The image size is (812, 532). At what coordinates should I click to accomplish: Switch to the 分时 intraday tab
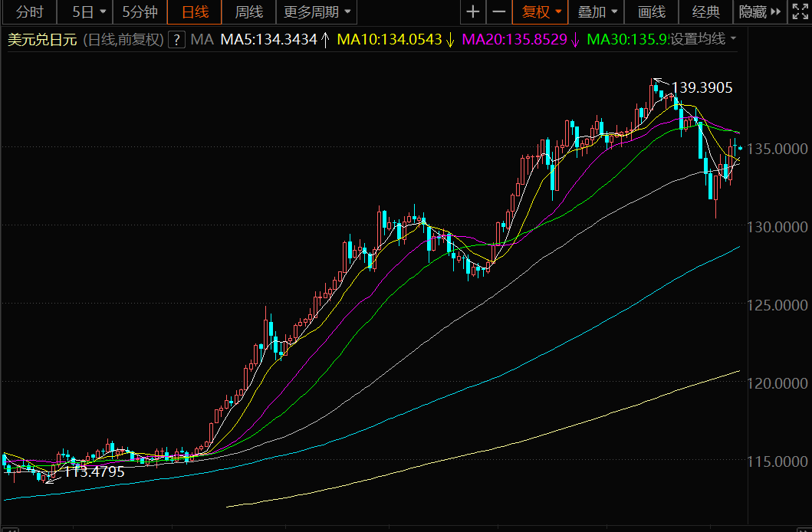pyautogui.click(x=29, y=12)
